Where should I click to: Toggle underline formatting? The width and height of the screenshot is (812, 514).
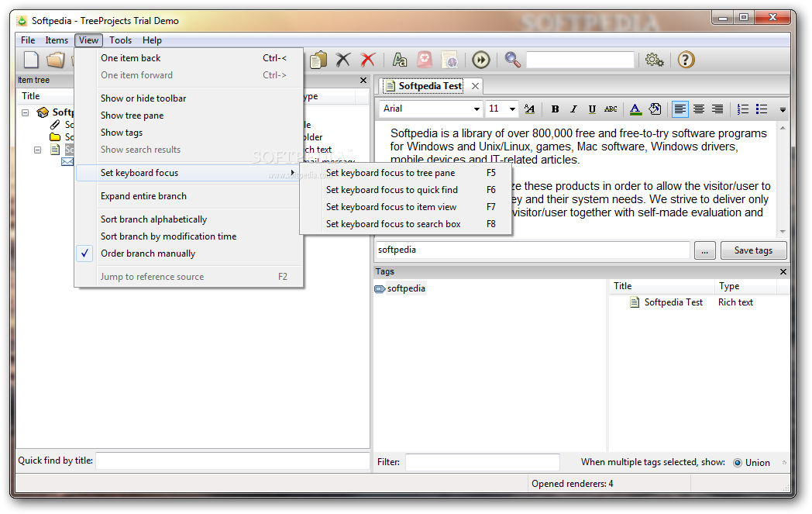tap(592, 109)
